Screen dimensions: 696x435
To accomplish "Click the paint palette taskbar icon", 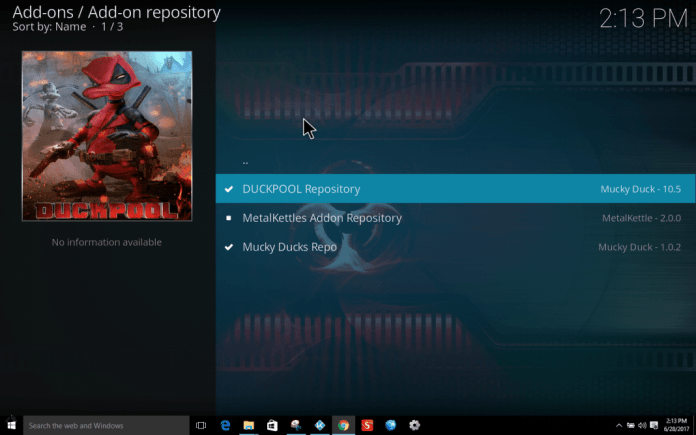I will 296,425.
